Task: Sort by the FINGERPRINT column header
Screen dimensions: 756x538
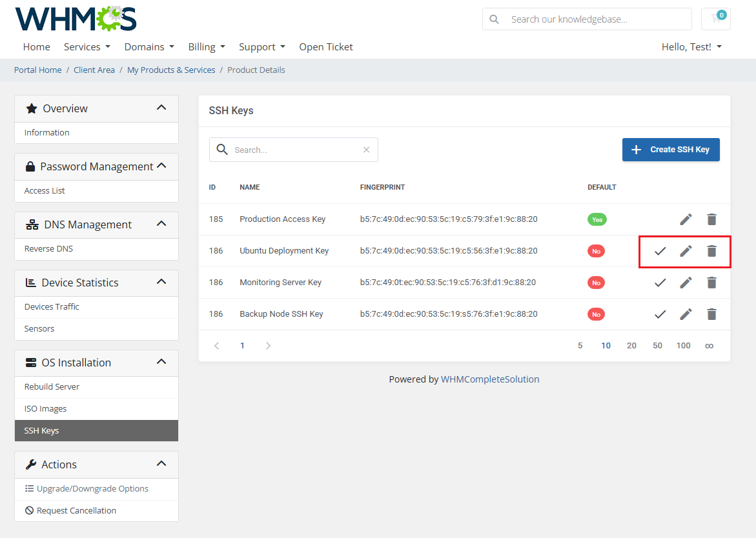Action: (382, 187)
